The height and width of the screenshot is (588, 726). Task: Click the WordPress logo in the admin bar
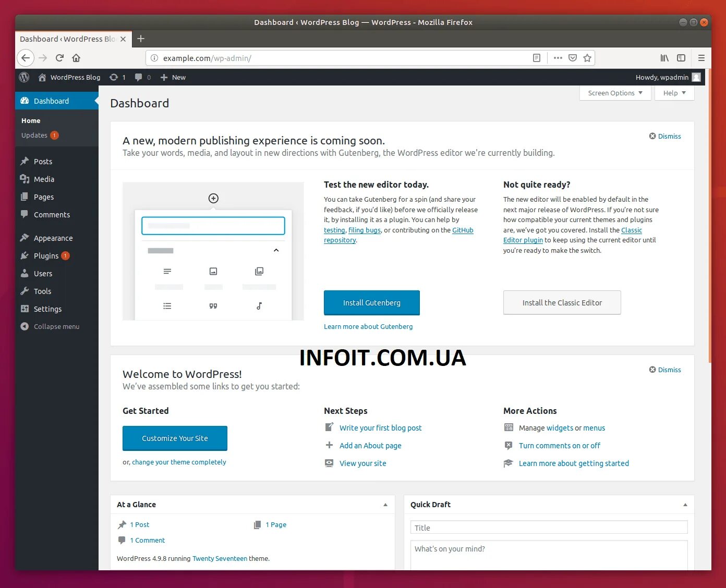coord(24,77)
